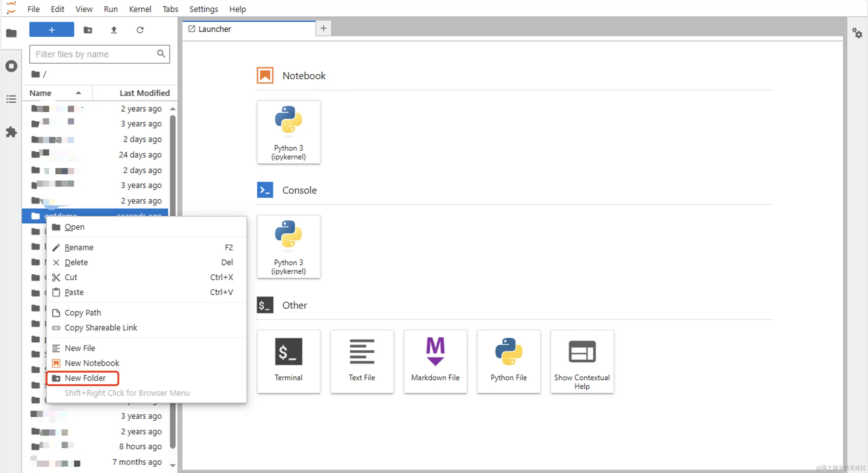Select New Folder in context menu
Viewport: 868px width, 473px height.
[x=85, y=378]
